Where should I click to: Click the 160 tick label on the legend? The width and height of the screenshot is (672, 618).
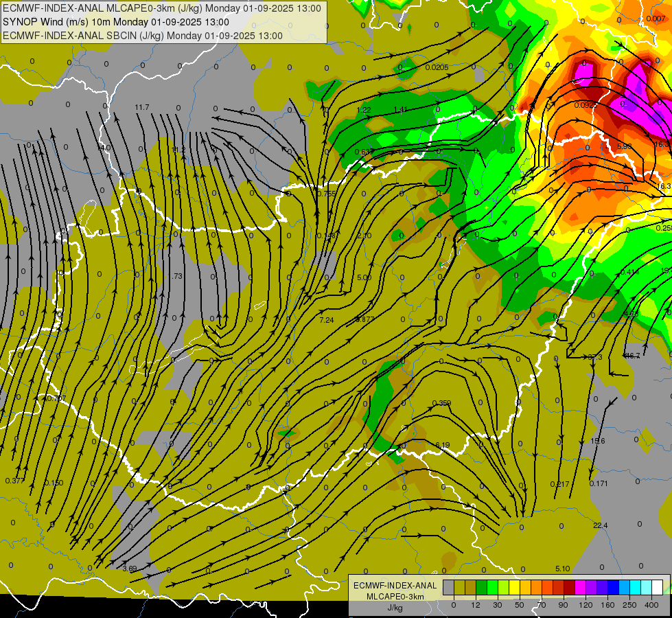[x=607, y=605]
